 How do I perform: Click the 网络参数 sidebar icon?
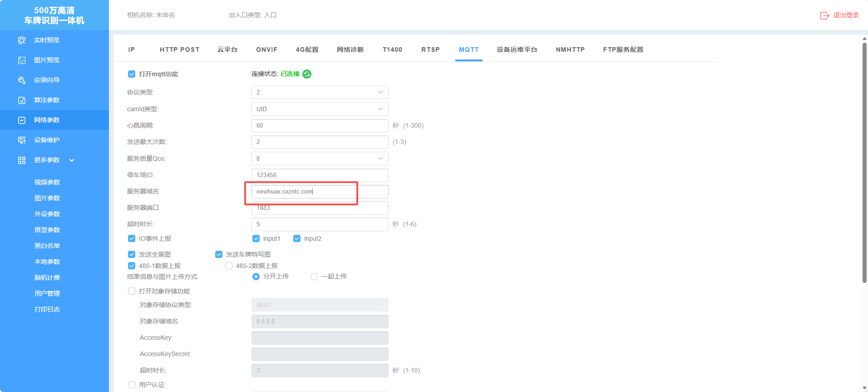pyautogui.click(x=22, y=120)
